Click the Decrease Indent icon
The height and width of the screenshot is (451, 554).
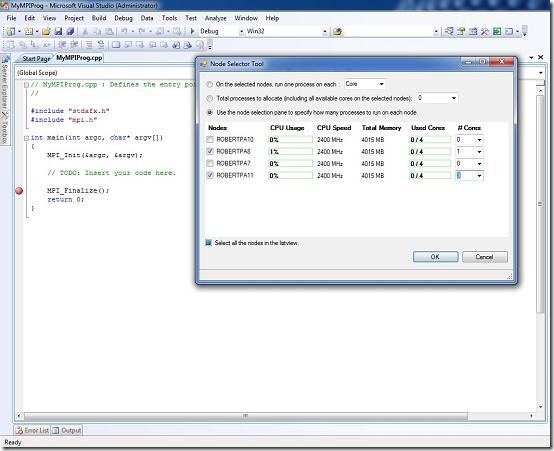click(x=62, y=45)
